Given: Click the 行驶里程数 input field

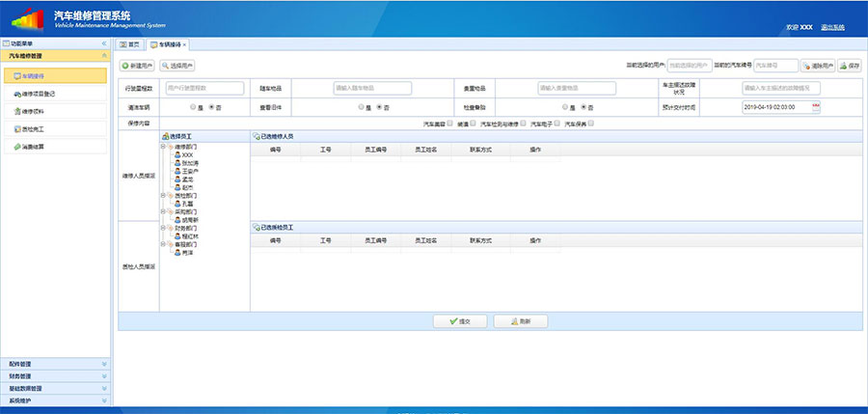Looking at the screenshot, I should point(198,88).
